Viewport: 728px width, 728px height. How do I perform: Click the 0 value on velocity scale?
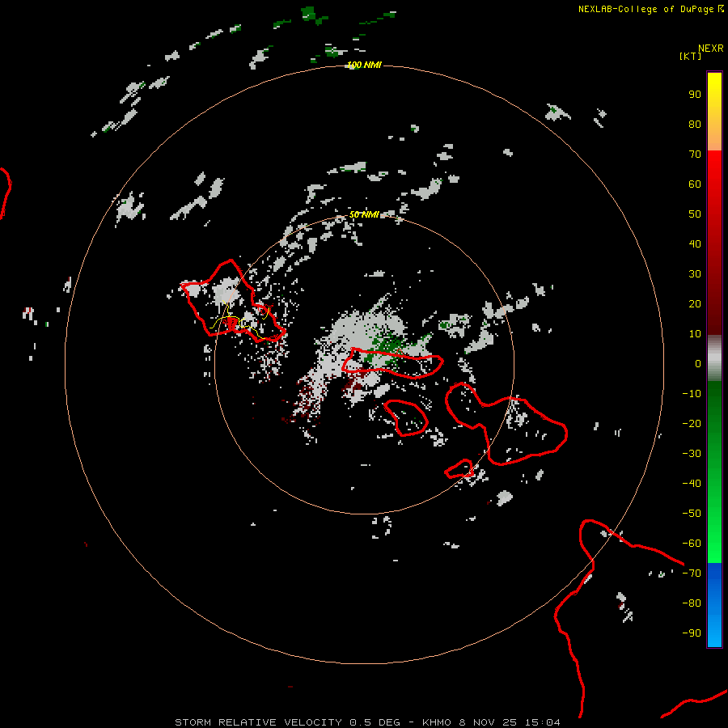[698, 364]
